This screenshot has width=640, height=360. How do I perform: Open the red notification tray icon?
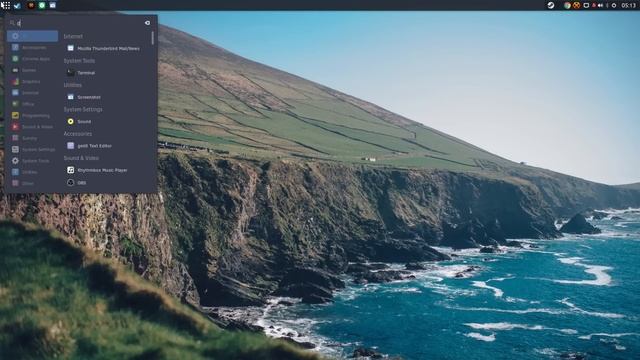pos(593,5)
